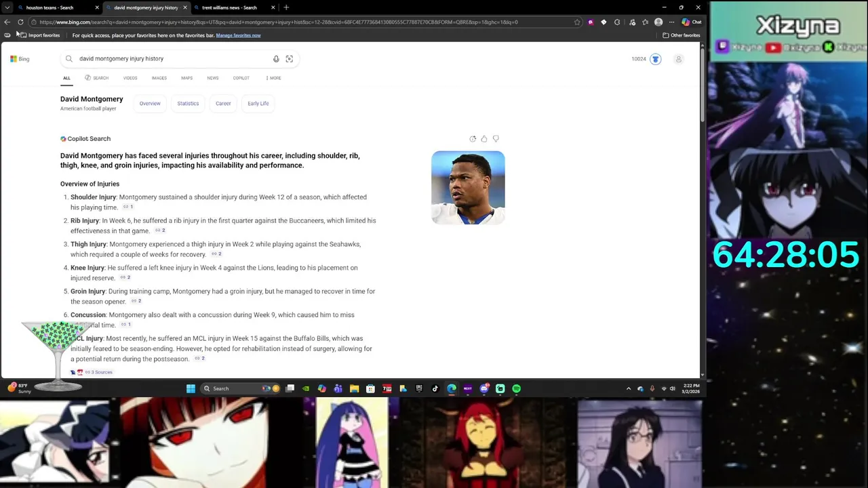Open browser settings and more menu
The height and width of the screenshot is (488, 868).
pos(671,22)
